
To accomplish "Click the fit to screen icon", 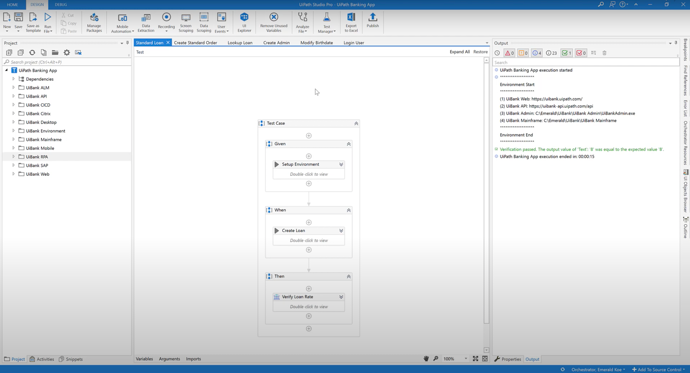I will [475, 358].
